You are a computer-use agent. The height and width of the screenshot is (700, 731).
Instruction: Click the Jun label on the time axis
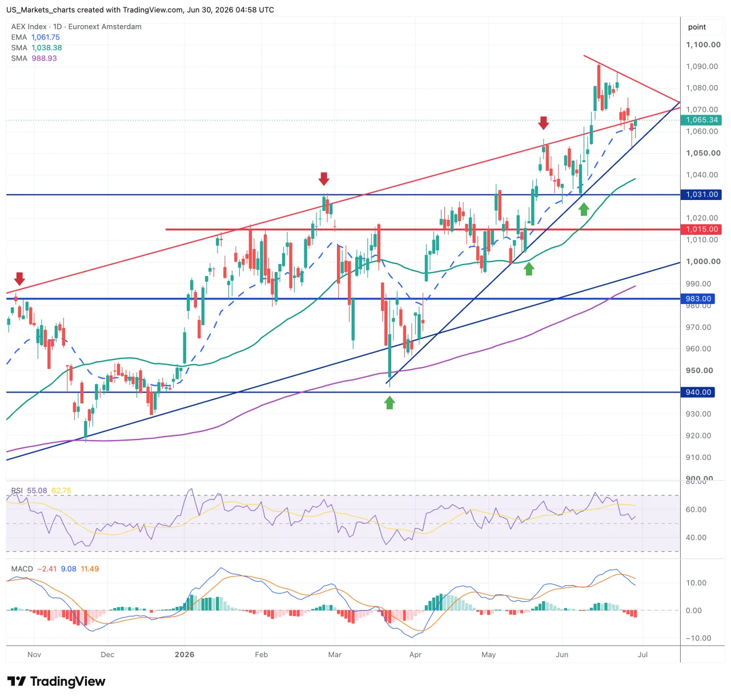pos(562,655)
